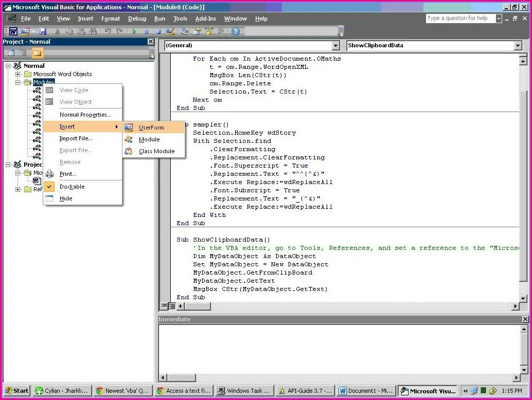Screen dimensions: 532x400
Task: Click the printer icon beside Print...
Action: coord(49,174)
